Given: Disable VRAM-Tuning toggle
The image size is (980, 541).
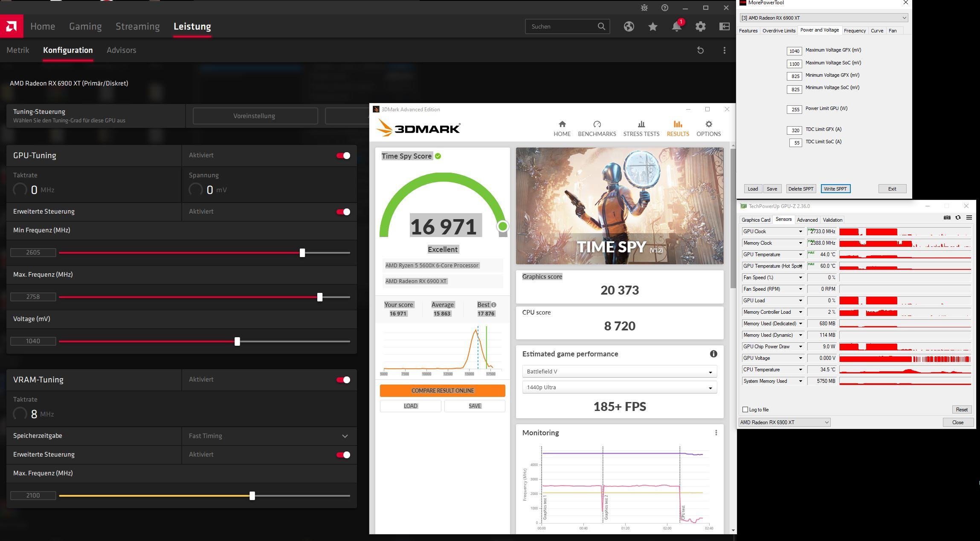Looking at the screenshot, I should 343,380.
